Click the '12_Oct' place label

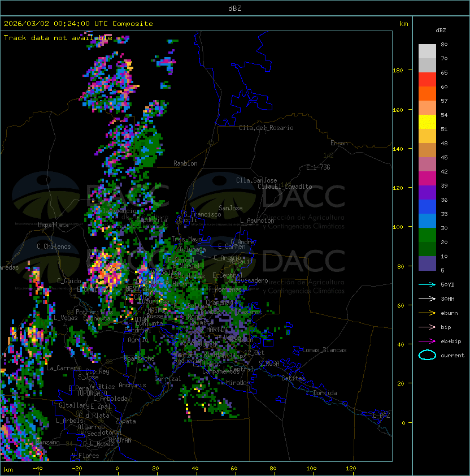[x=254, y=353]
